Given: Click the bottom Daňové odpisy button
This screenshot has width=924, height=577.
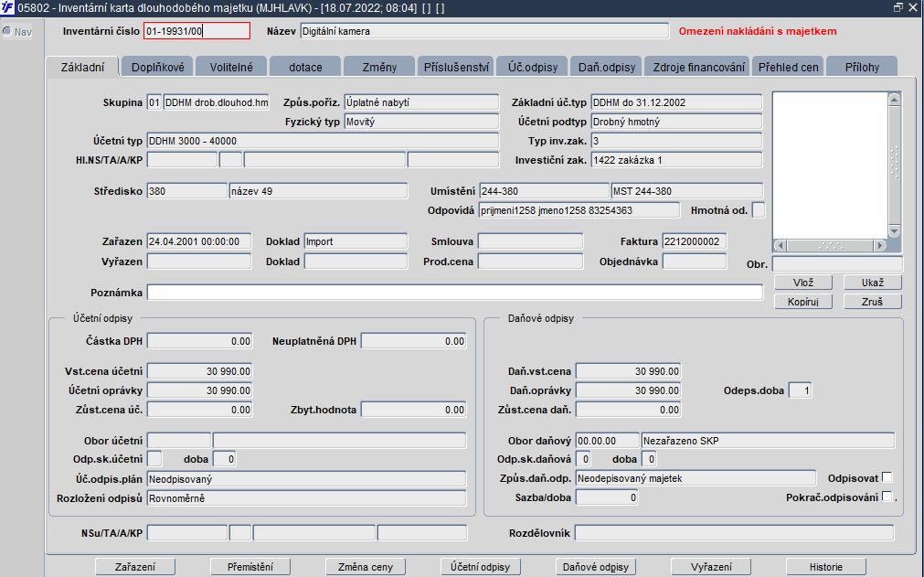Looking at the screenshot, I should (596, 567).
